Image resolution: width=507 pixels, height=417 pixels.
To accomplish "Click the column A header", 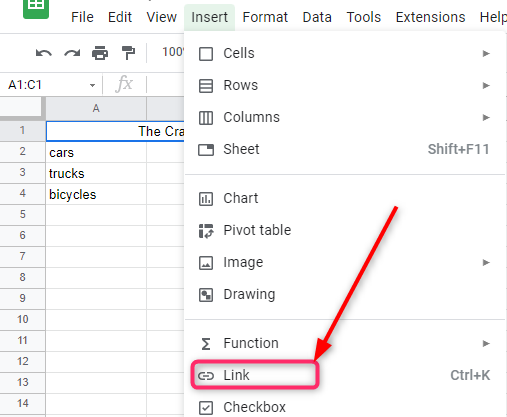I will (96, 108).
